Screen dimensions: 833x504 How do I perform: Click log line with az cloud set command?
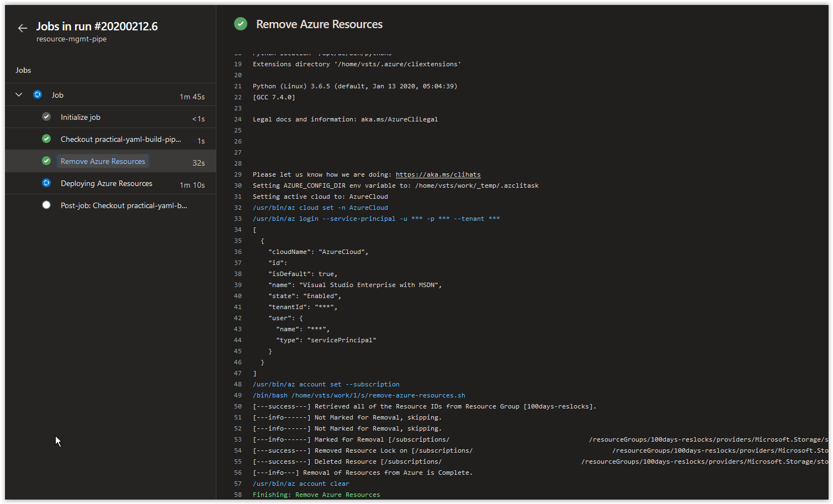pyautogui.click(x=320, y=208)
